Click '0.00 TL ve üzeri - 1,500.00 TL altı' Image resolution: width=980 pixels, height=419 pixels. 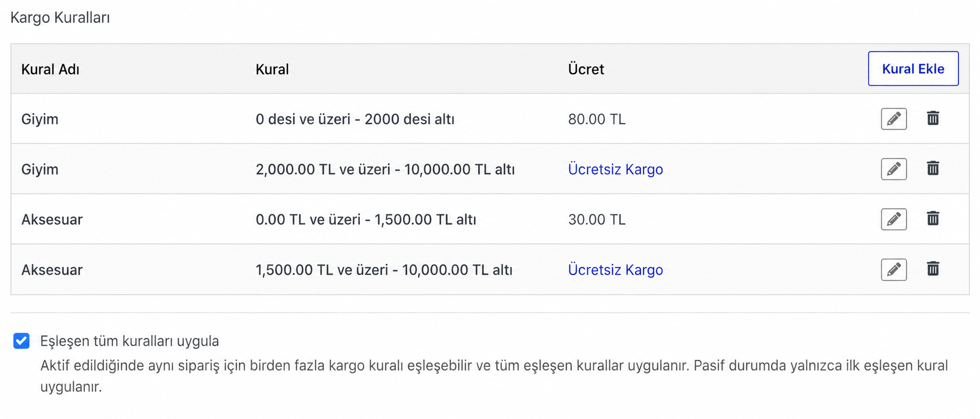(x=366, y=219)
